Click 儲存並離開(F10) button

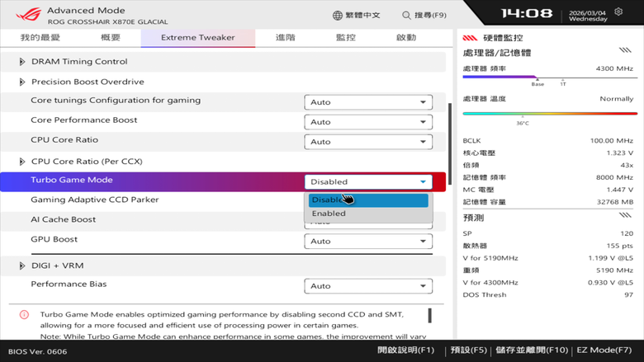pos(532,350)
